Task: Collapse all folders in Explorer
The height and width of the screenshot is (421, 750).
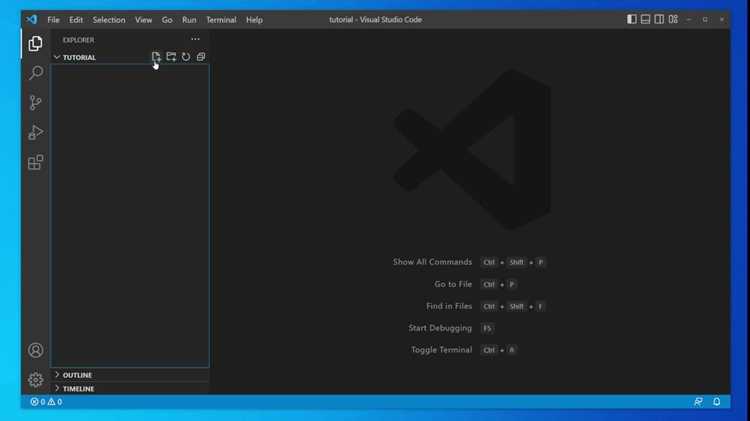Action: point(201,57)
